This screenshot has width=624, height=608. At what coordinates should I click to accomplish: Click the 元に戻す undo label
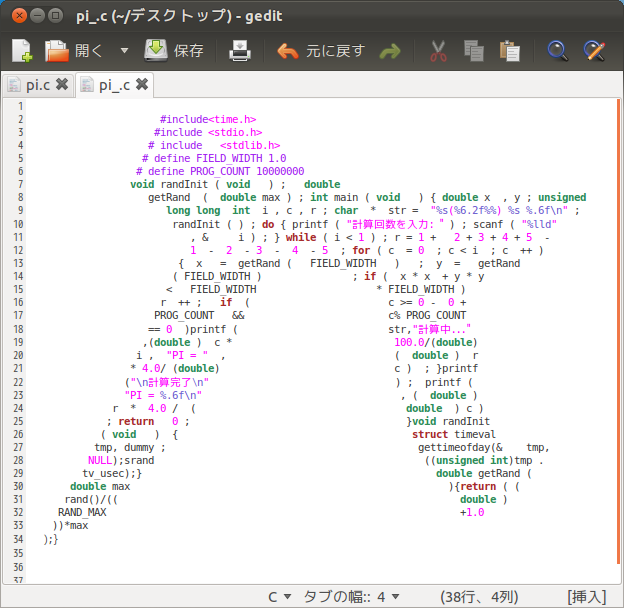coord(335,51)
